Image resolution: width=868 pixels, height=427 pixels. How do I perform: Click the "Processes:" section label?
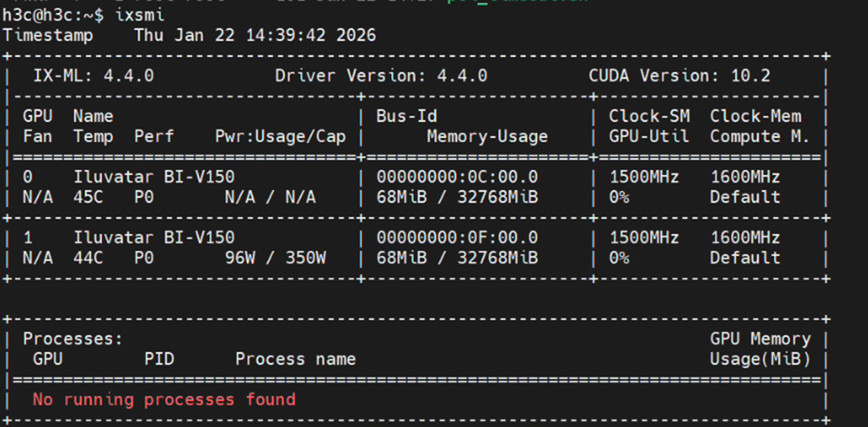[x=73, y=339]
